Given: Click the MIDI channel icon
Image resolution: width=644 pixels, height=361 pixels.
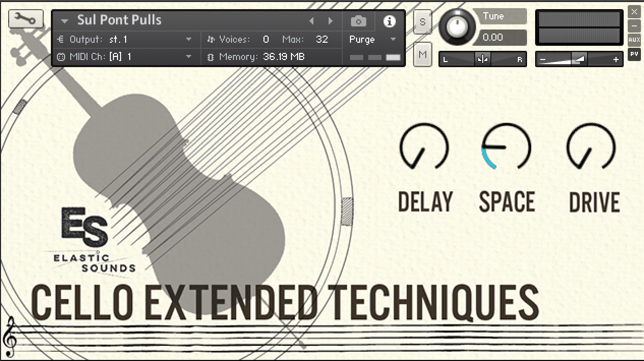Looking at the screenshot, I should (x=61, y=57).
